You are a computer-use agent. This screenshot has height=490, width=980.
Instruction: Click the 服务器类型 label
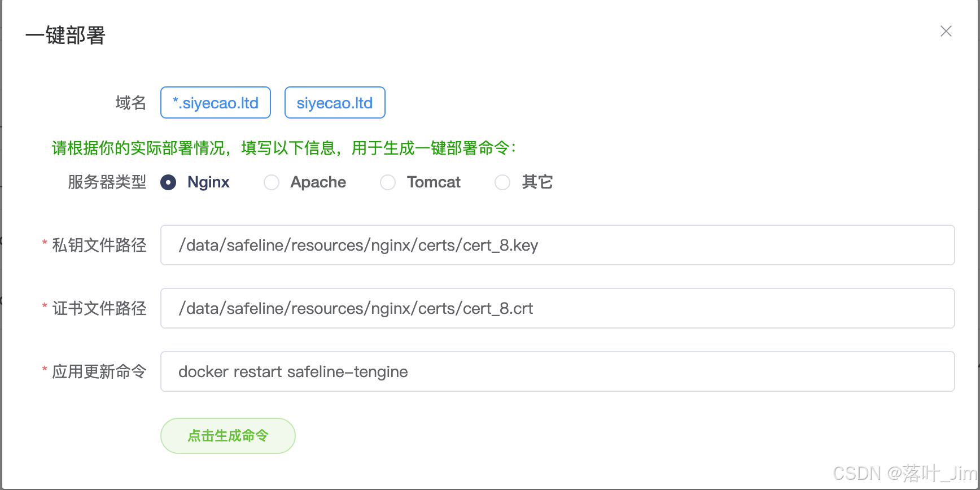tap(107, 182)
